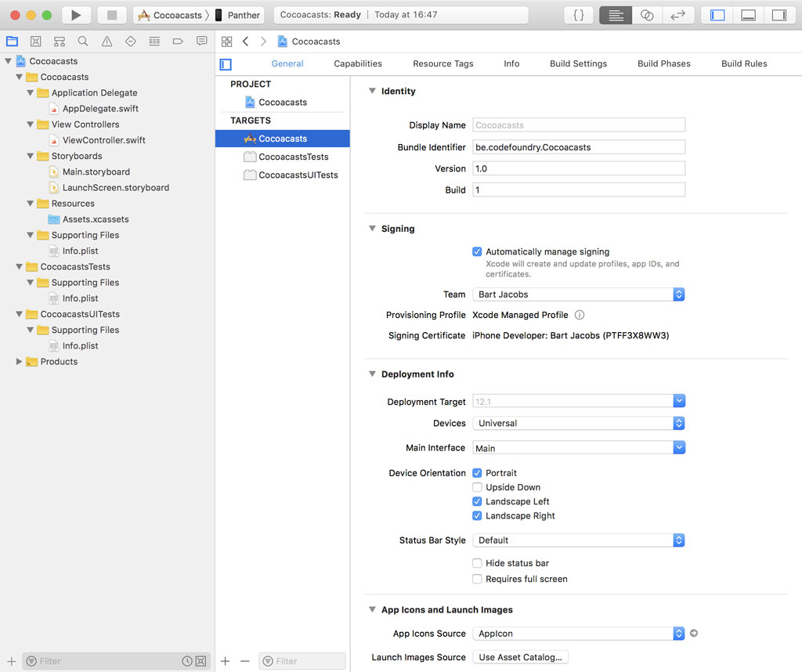Open the Find navigator magnifying glass icon
This screenshot has width=802, height=672.
(82, 41)
